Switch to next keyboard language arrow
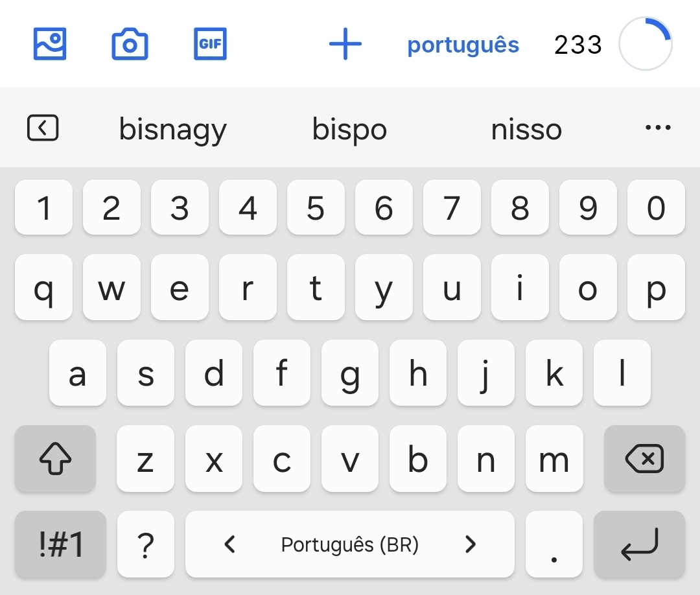The height and width of the screenshot is (595, 700). (471, 544)
